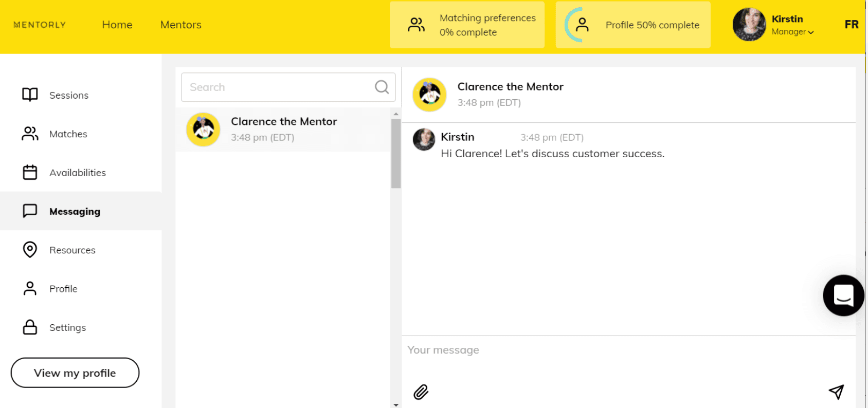This screenshot has height=408, width=868.
Task: Click the Sessions book icon
Action: [x=30, y=95]
